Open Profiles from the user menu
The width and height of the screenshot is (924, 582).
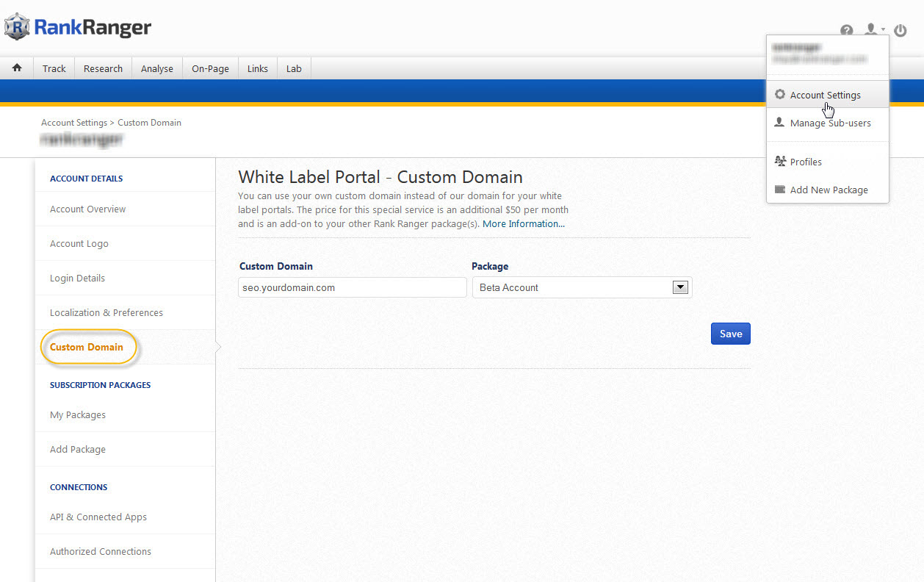pos(806,162)
